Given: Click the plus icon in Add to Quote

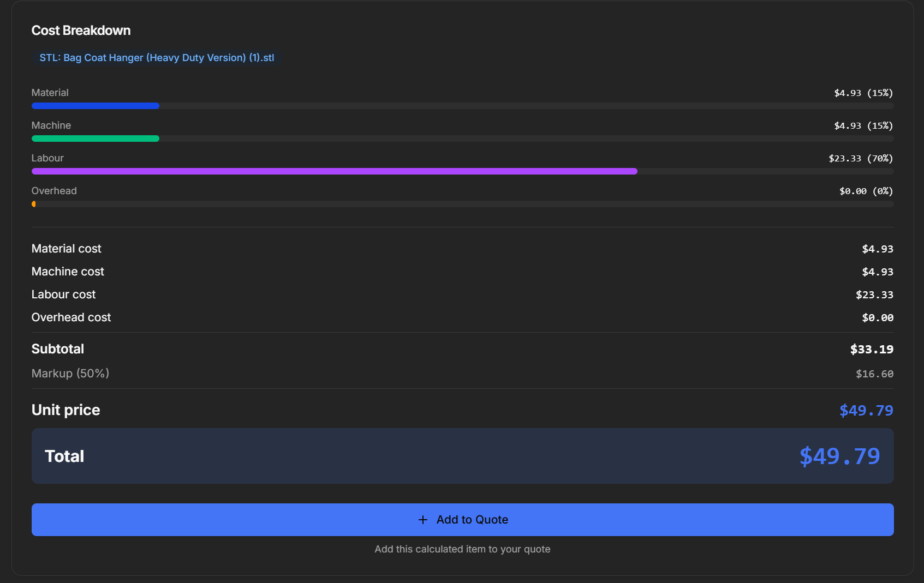Looking at the screenshot, I should click(x=422, y=520).
